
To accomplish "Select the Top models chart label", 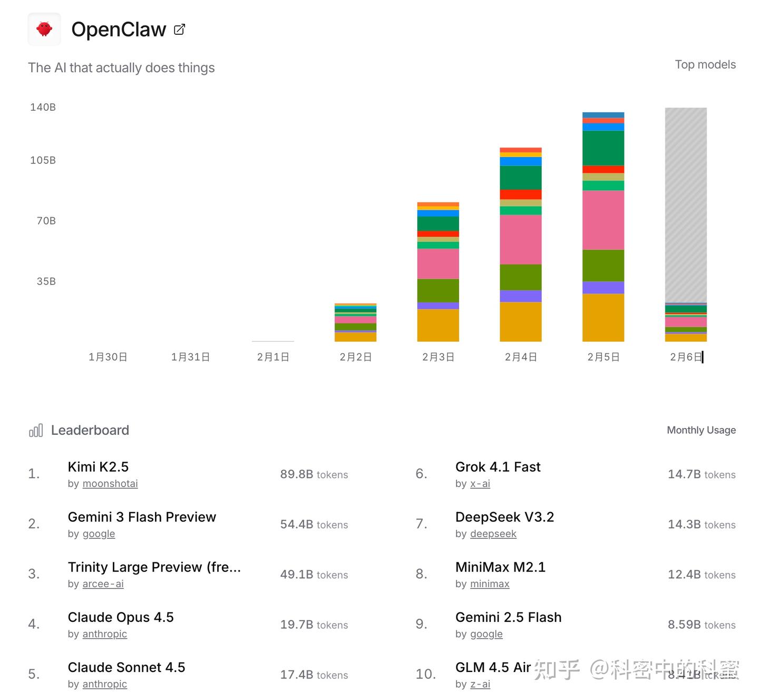I will point(705,64).
